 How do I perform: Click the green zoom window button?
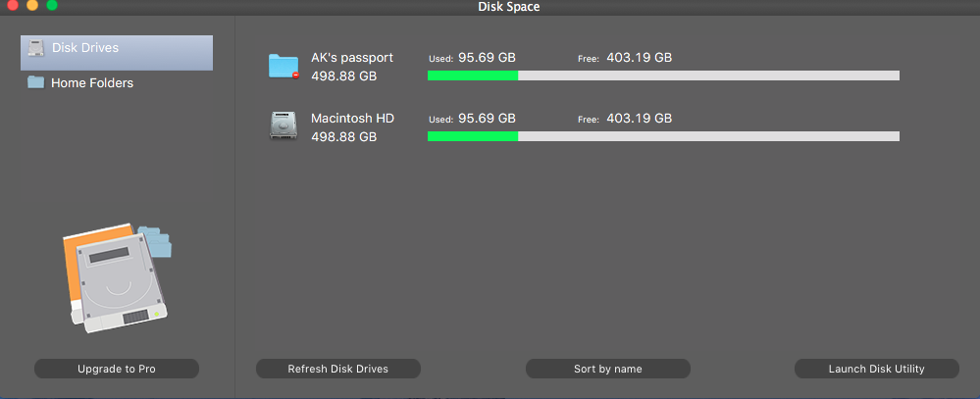click(x=52, y=6)
